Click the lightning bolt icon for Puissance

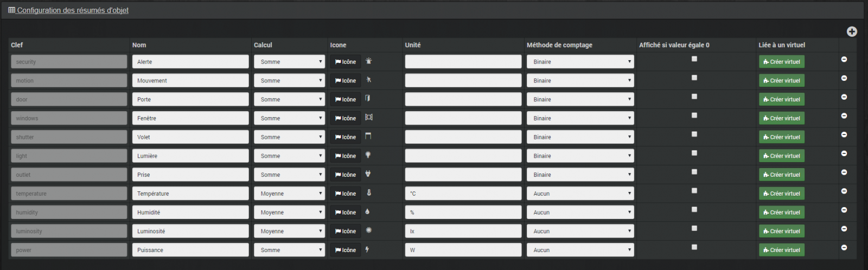click(367, 249)
